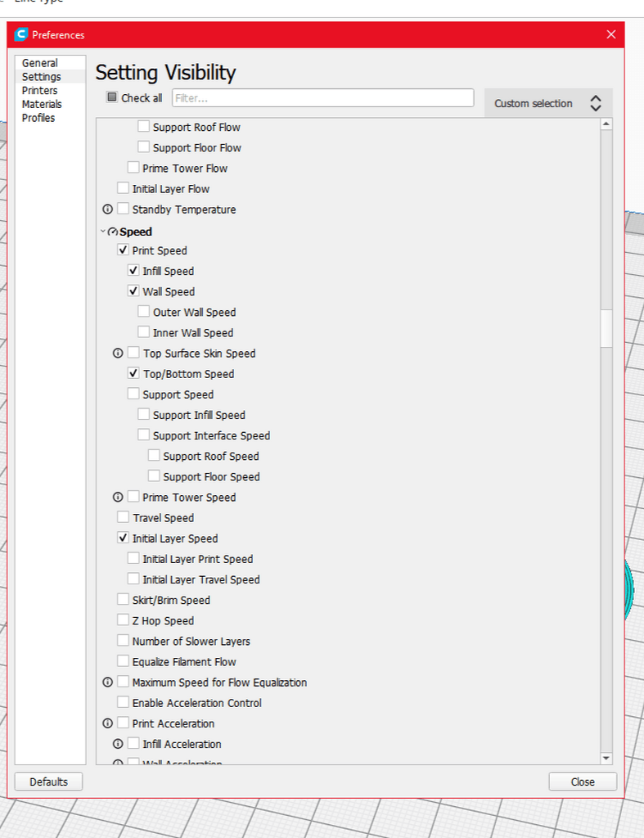Click the info icon beside Print Acceleration
The image size is (644, 838).
[107, 723]
